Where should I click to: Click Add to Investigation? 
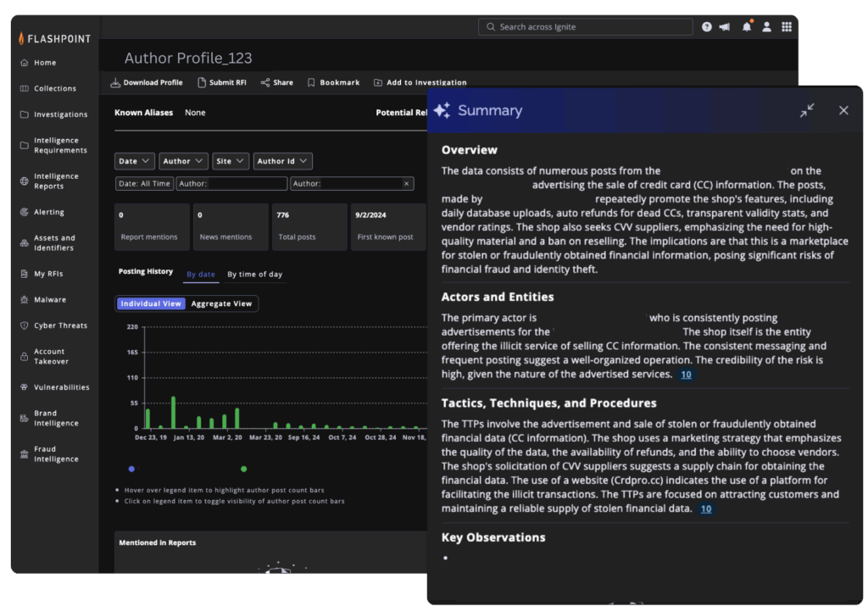pyautogui.click(x=420, y=83)
